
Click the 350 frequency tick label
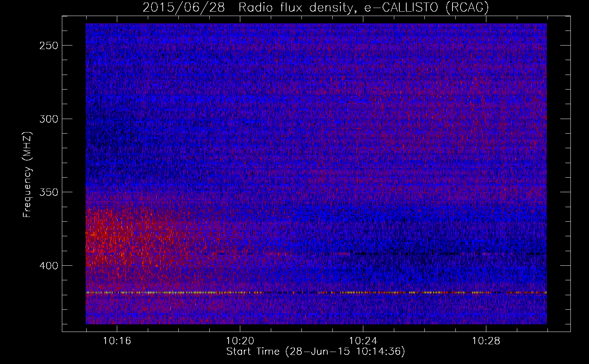coord(49,192)
